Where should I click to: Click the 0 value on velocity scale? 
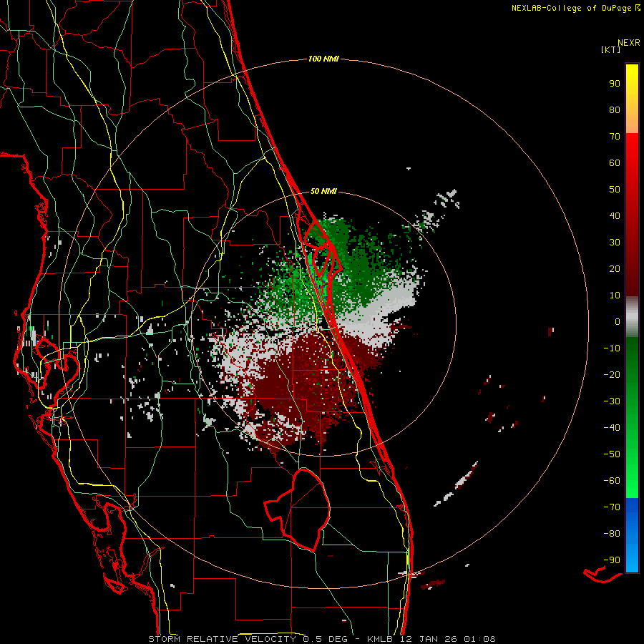(x=618, y=321)
